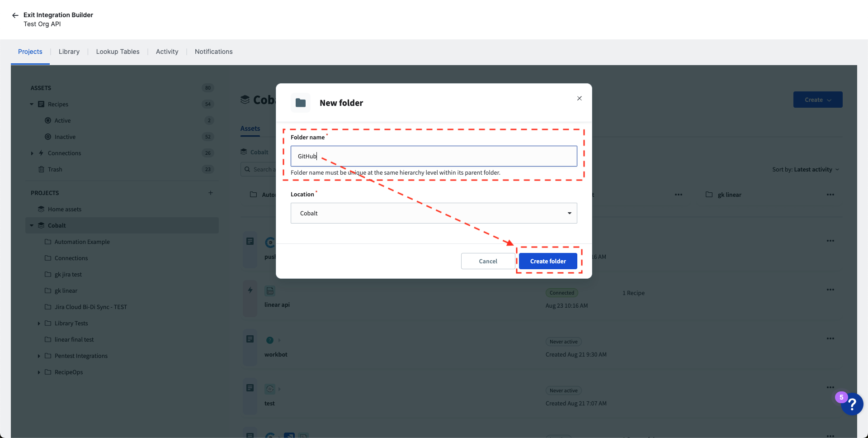868x438 pixels.
Task: Open the Projects tab
Action: pyautogui.click(x=30, y=52)
